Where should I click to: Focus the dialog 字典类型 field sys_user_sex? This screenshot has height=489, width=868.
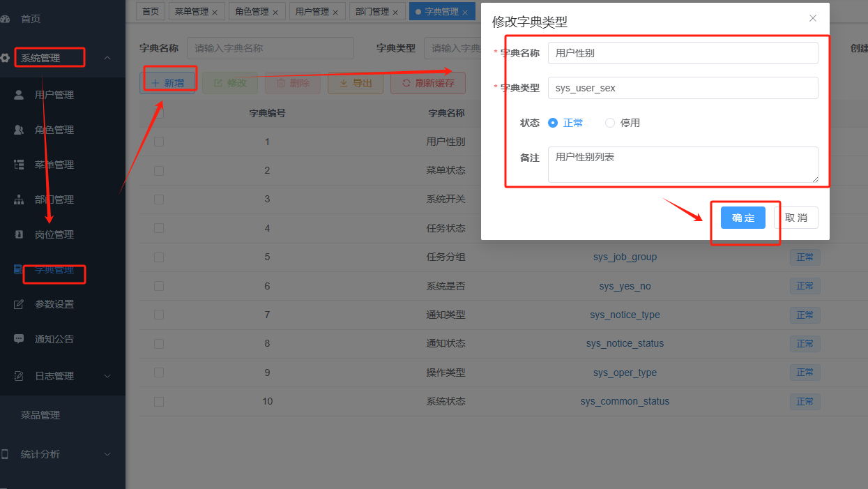[x=683, y=88]
